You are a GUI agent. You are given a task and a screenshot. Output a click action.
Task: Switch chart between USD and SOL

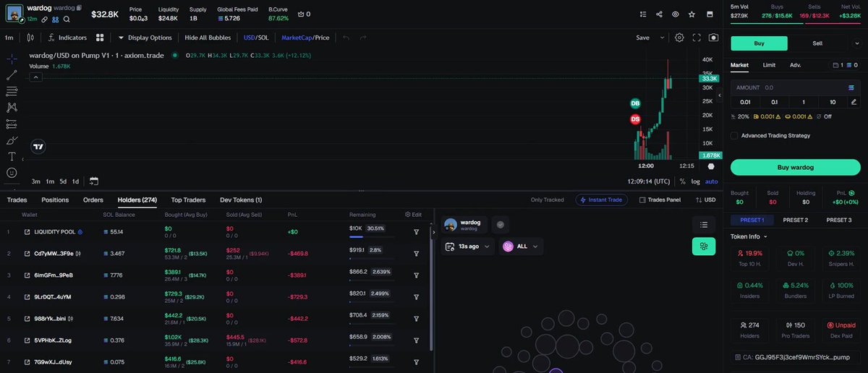pos(256,38)
